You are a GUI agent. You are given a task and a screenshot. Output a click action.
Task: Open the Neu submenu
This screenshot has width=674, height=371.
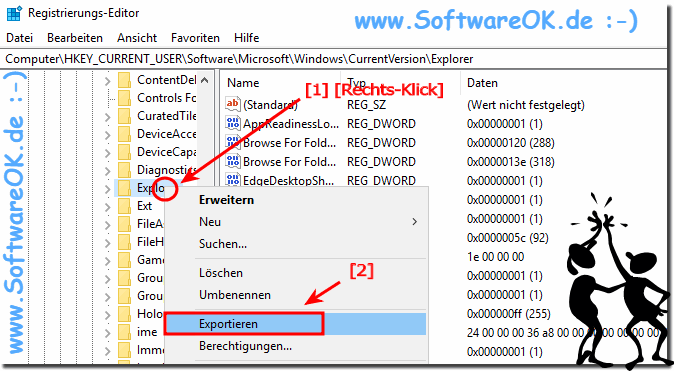click(x=295, y=222)
